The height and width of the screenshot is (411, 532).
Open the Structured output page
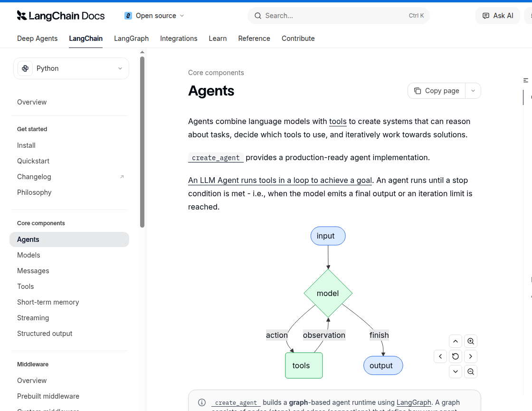pyautogui.click(x=45, y=333)
